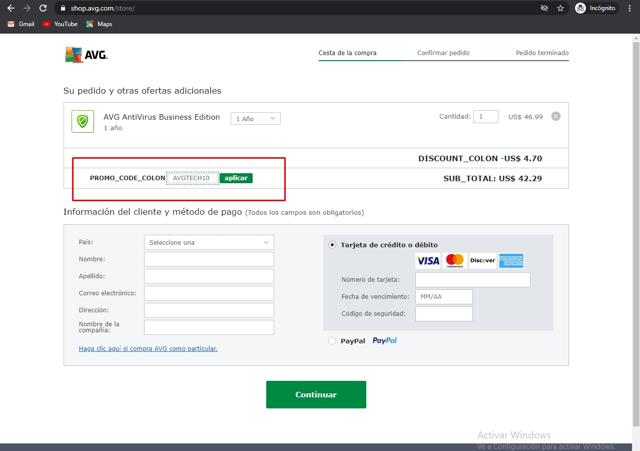Click the Confirmar pedido step tab
This screenshot has width=640, height=451.
pos(443,53)
